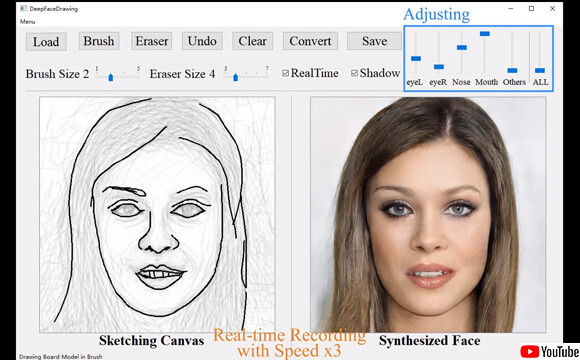580x360 pixels.
Task: Clear the sketching canvas
Action: click(x=252, y=41)
